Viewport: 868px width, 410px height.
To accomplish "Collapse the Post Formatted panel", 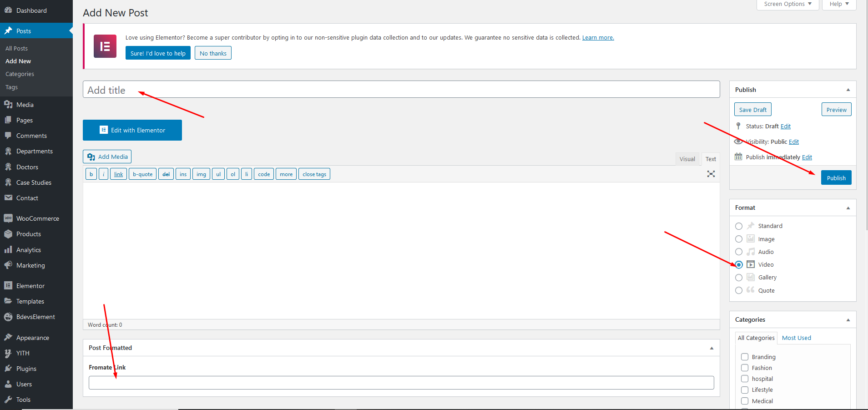I will (x=712, y=348).
